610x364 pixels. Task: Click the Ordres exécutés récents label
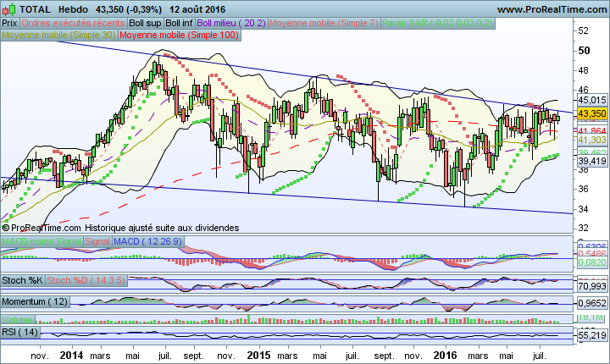[73, 24]
